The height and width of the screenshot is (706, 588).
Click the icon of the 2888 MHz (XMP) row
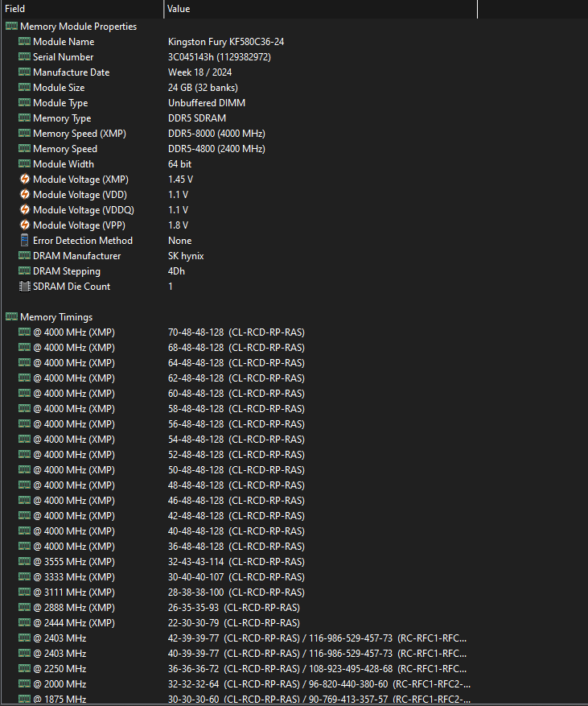(x=24, y=608)
